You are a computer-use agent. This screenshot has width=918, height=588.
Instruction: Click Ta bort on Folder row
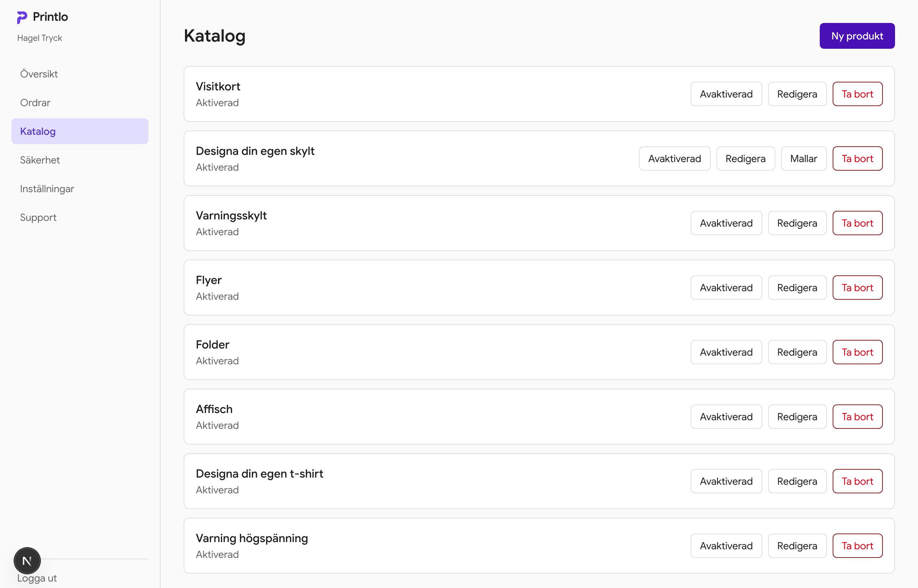(x=857, y=352)
